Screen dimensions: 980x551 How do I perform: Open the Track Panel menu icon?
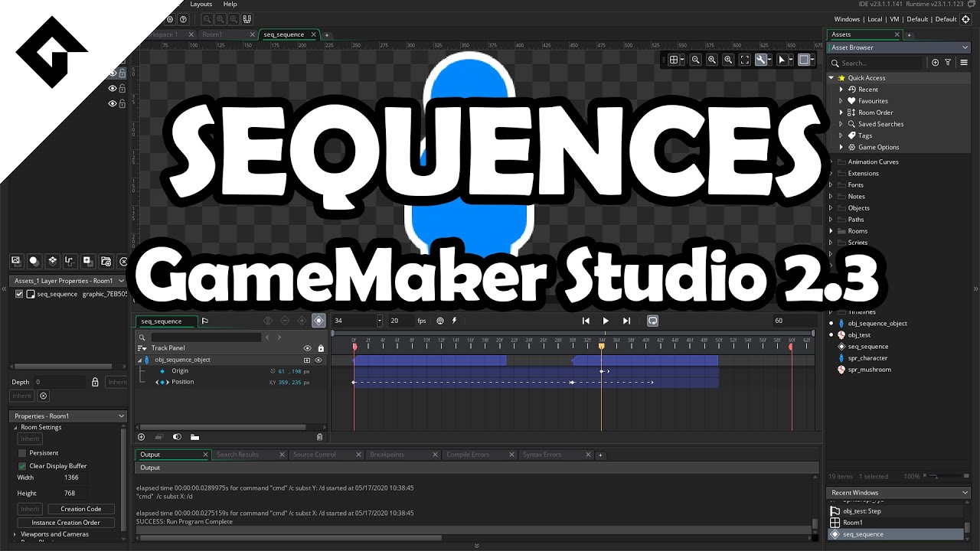(142, 348)
